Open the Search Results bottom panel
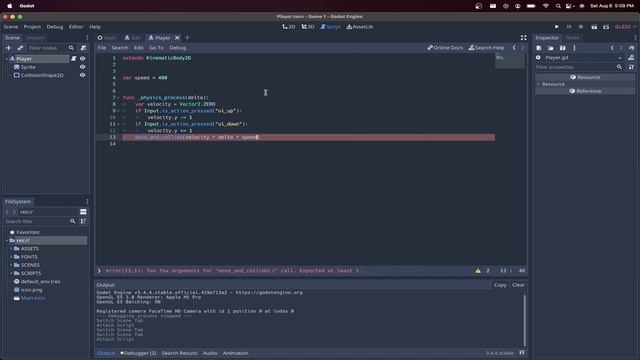Screen dimensions: 640x360 click(179, 353)
